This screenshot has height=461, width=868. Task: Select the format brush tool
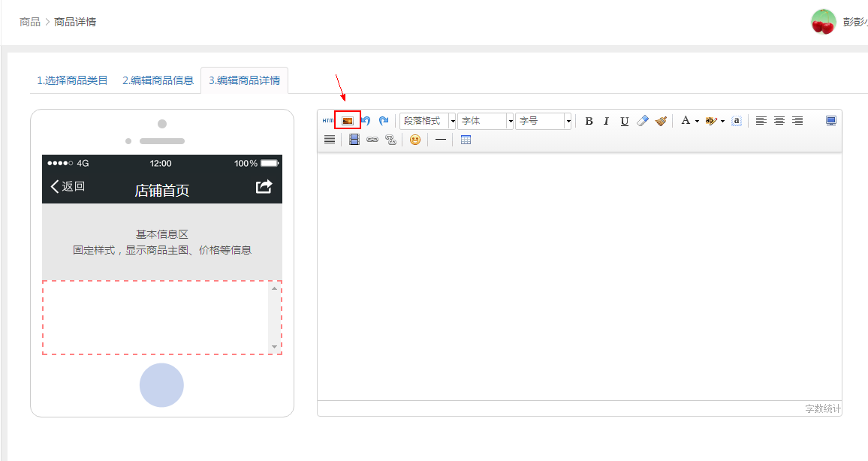coord(661,121)
